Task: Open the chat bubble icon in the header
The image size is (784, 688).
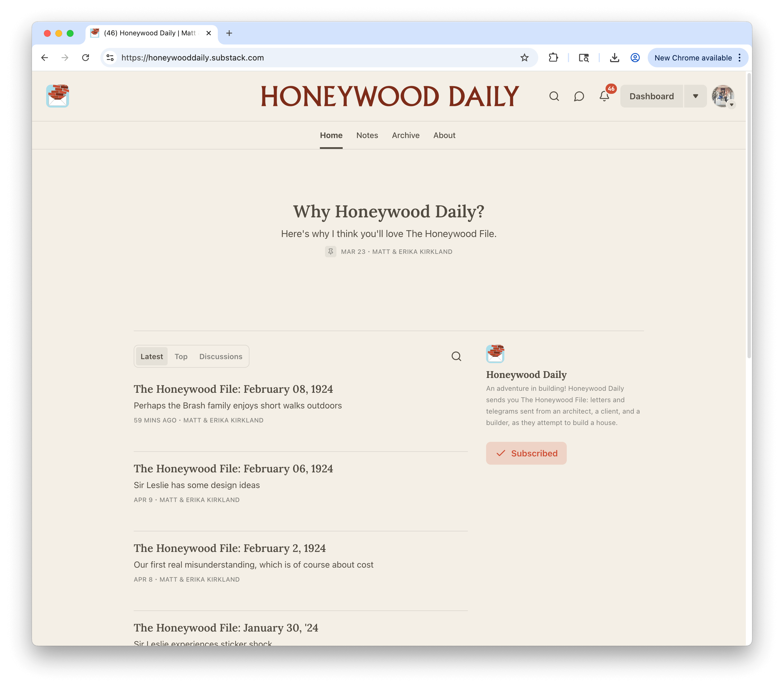Action: click(579, 96)
